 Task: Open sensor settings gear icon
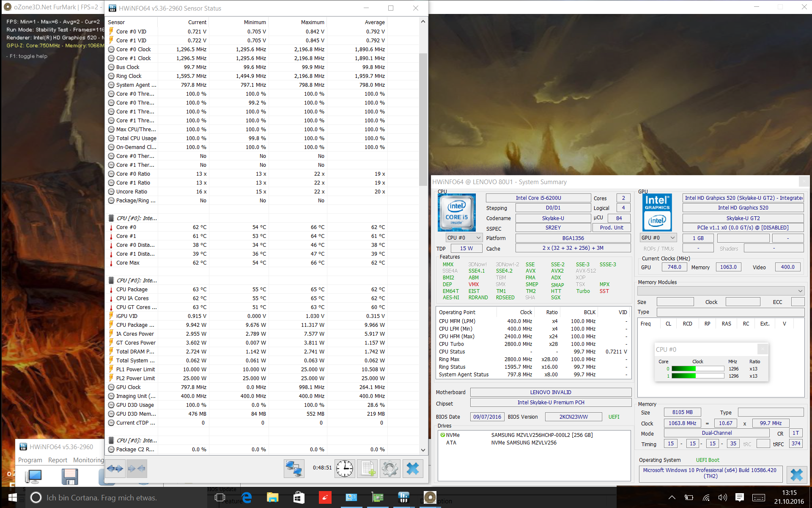pyautogui.click(x=390, y=469)
